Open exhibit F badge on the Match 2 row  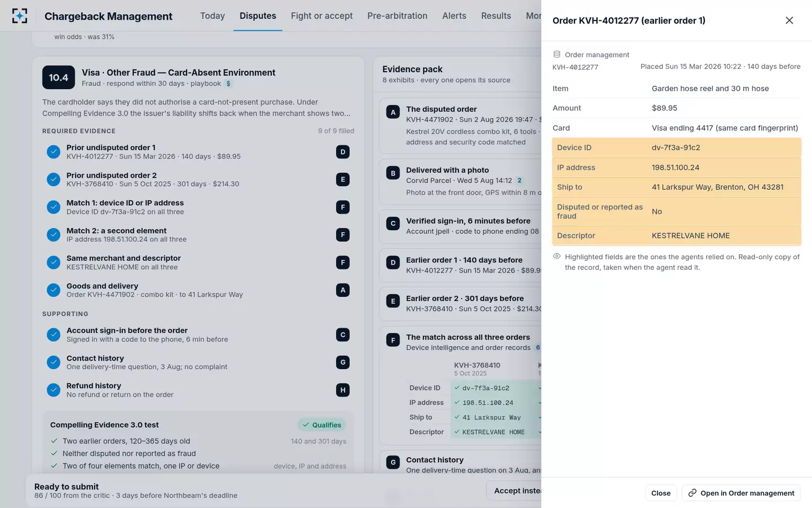coord(343,235)
